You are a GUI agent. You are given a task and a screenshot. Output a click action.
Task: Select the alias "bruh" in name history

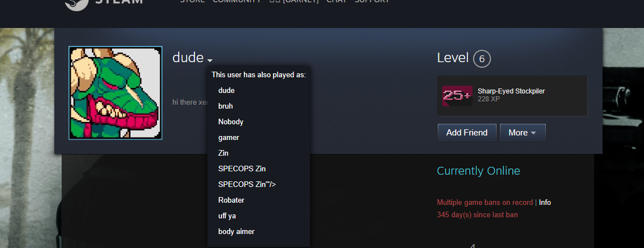pos(225,106)
